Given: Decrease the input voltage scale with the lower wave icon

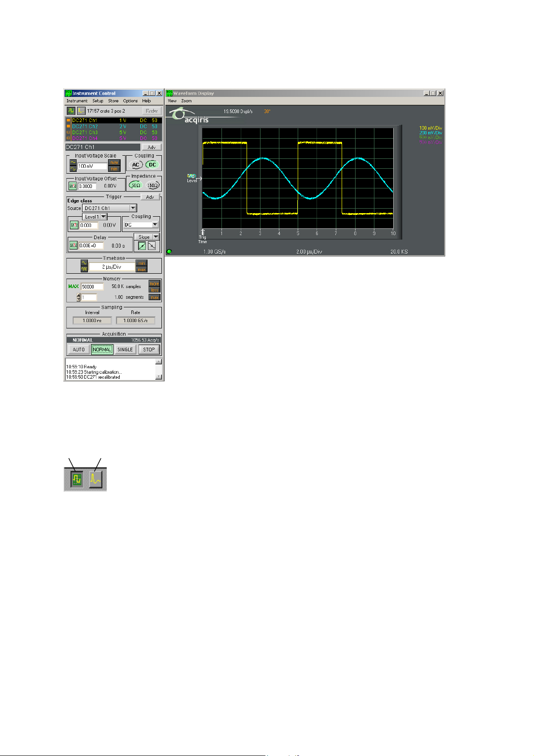Looking at the screenshot, I should 73,169.
